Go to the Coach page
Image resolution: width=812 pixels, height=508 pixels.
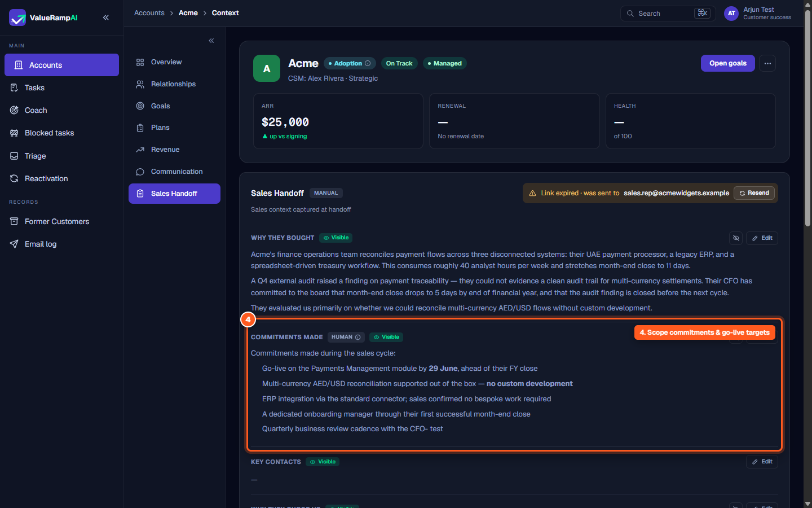61,110
